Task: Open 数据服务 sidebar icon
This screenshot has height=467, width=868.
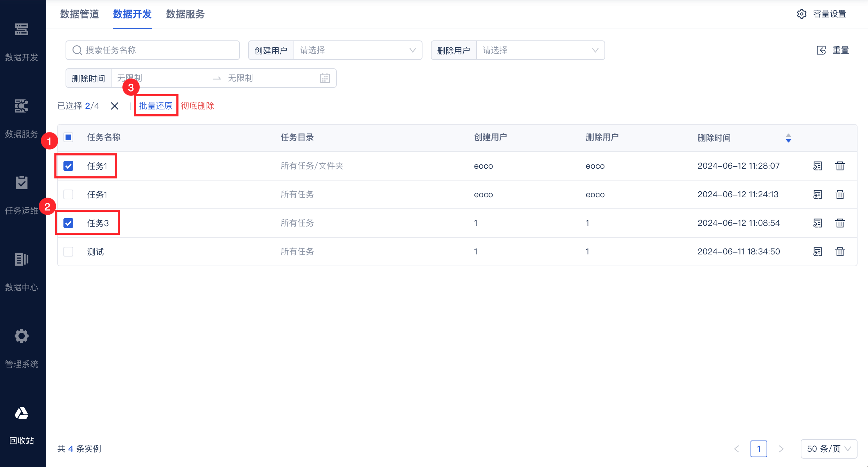Action: 21,106
